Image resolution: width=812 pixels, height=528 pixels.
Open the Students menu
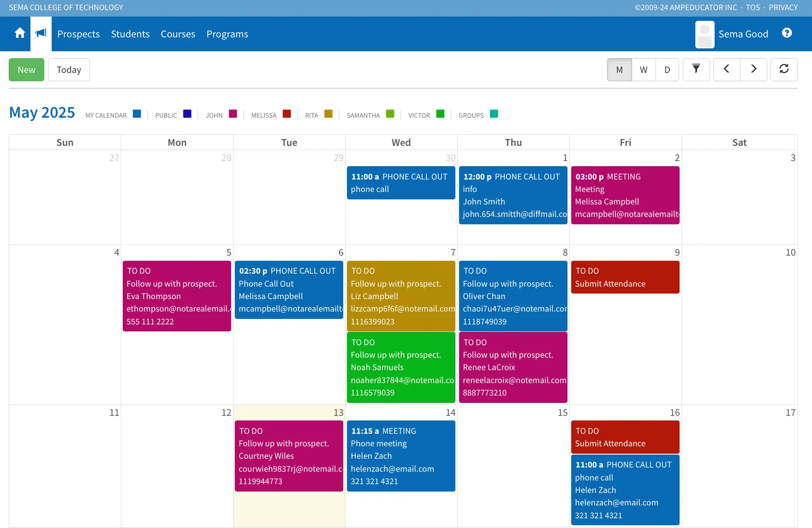[x=130, y=34]
